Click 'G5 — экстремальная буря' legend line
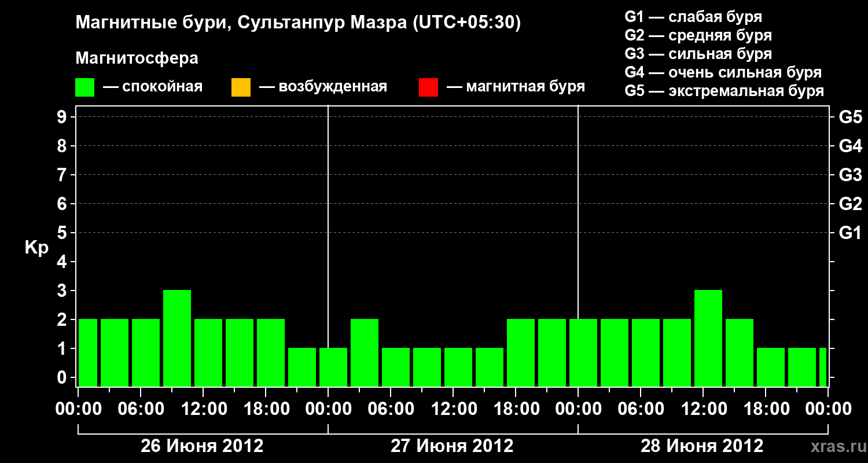 pos(724,91)
